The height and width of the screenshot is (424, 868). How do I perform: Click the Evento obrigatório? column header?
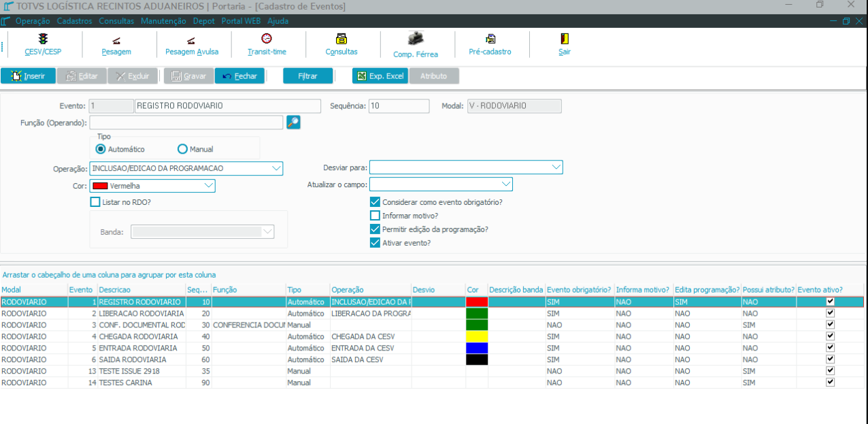(x=580, y=290)
